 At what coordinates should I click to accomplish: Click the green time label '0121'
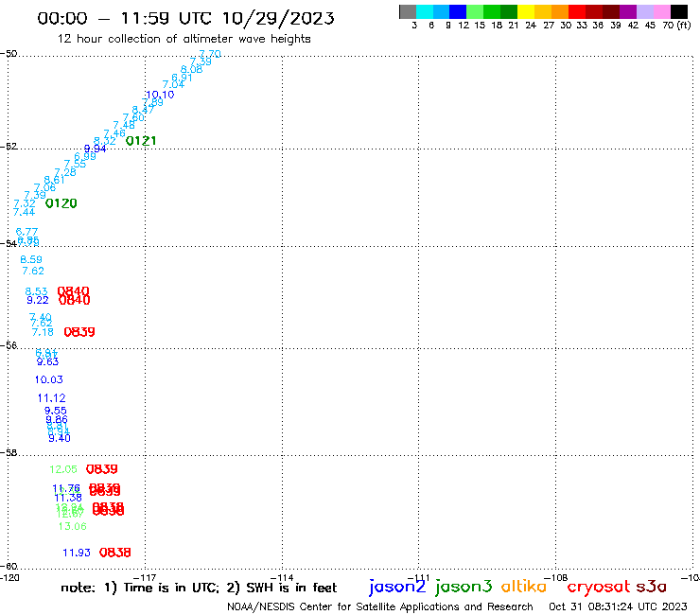141,141
